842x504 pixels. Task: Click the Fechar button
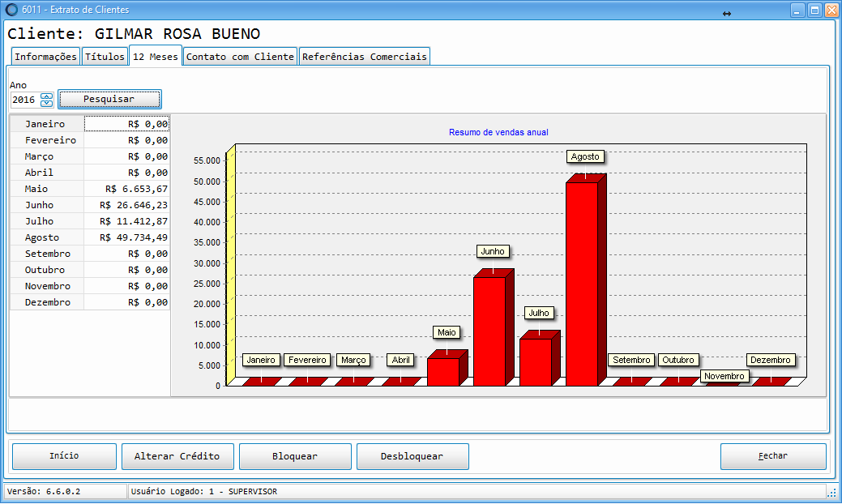pos(773,456)
